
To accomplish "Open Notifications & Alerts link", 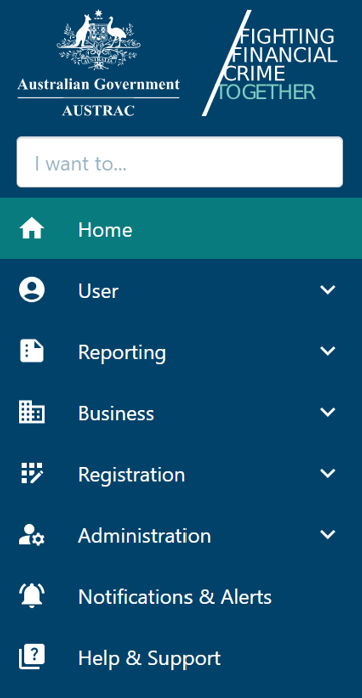I will pos(175,597).
